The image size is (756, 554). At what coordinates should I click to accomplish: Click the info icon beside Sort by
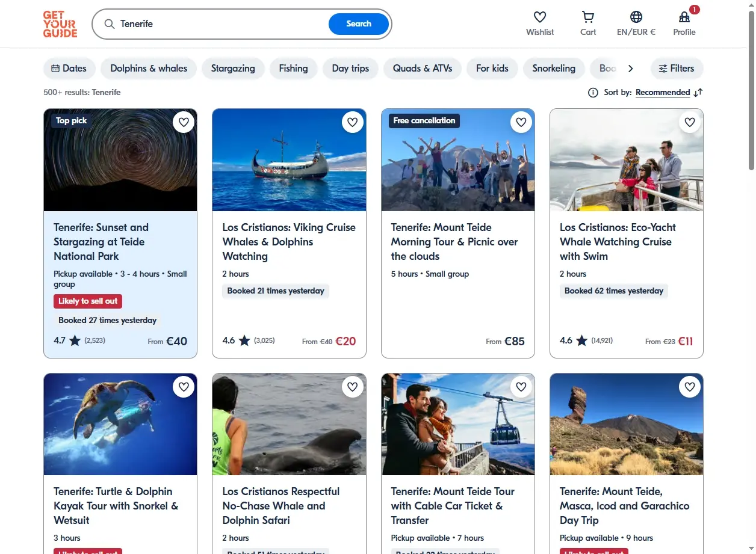click(593, 93)
